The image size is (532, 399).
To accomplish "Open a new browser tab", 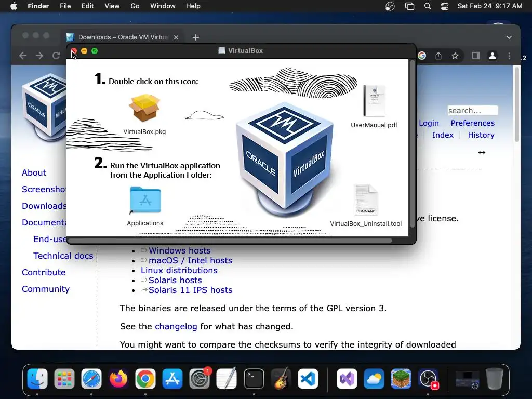I will click(x=196, y=37).
